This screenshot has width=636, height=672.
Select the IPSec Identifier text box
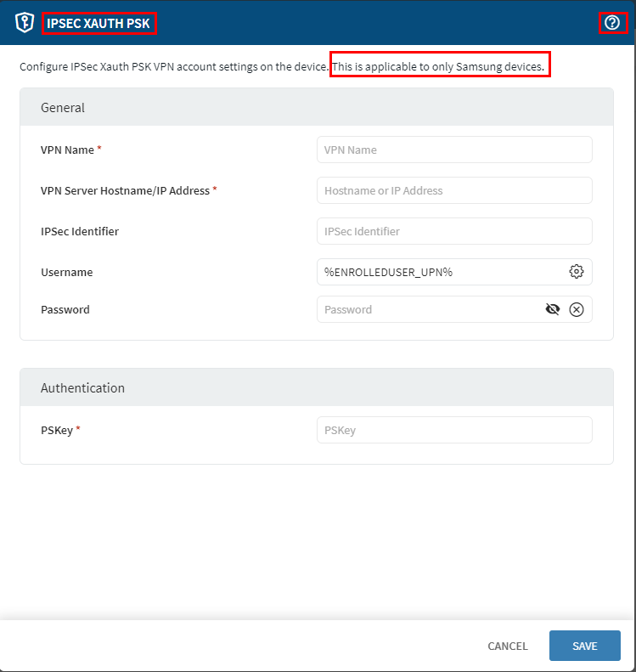tap(454, 231)
